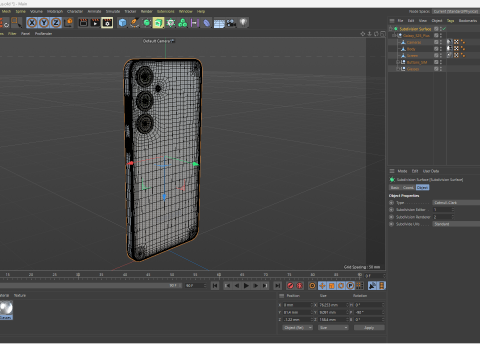Open the Volume menu
Screen dimensions: 480x360
click(x=36, y=11)
